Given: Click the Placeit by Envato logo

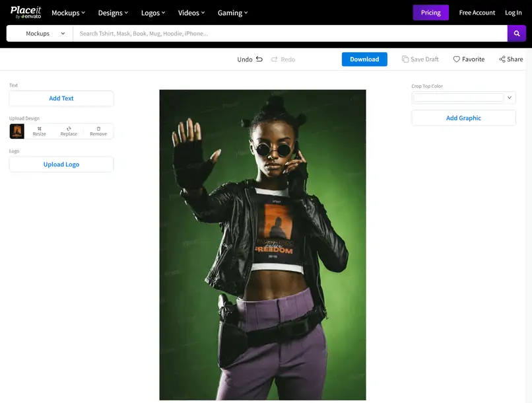Looking at the screenshot, I should tap(26, 13).
